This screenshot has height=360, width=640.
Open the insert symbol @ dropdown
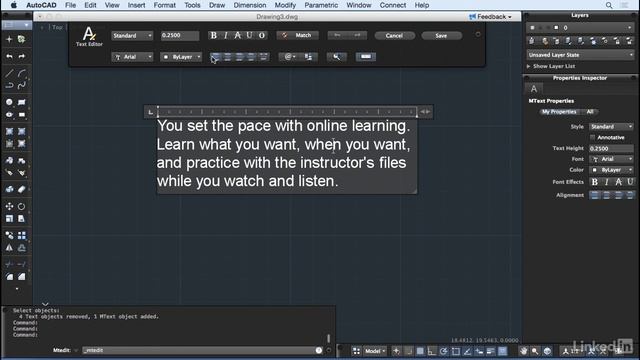pyautogui.click(x=289, y=57)
